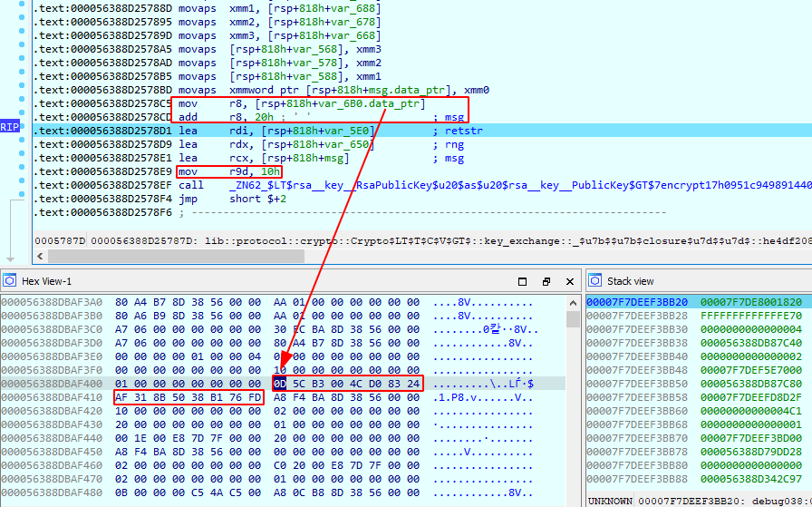The width and height of the screenshot is (812, 507).
Task: Close the Hex View-1 panel
Action: click(568, 281)
